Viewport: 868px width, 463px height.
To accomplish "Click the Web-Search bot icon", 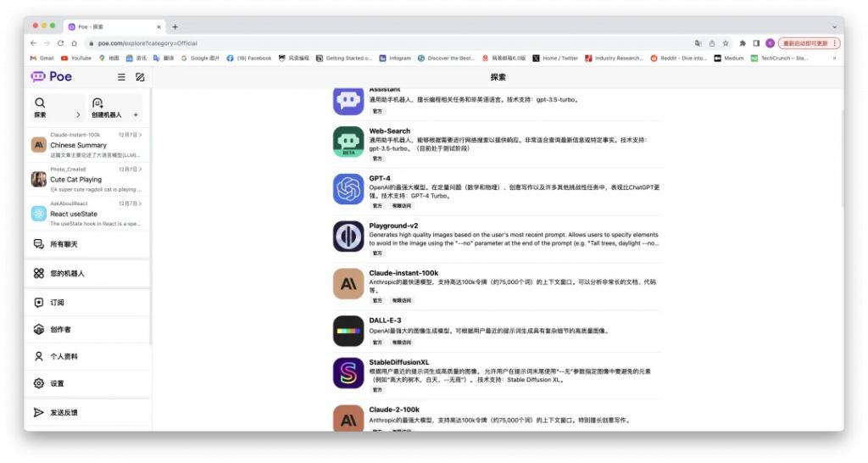I will tap(348, 142).
